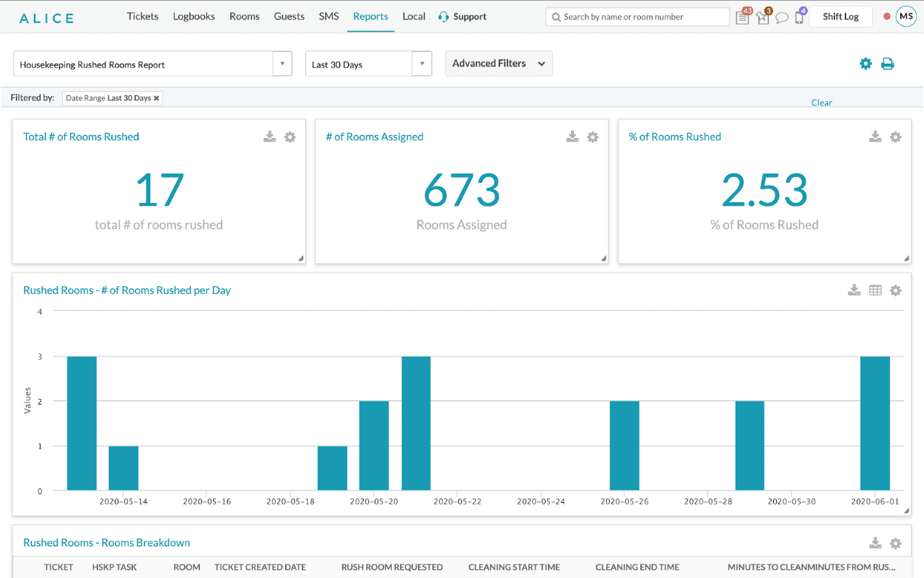Viewport: 924px width, 578px height.
Task: Open report settings via the teal gear icon
Action: click(866, 64)
